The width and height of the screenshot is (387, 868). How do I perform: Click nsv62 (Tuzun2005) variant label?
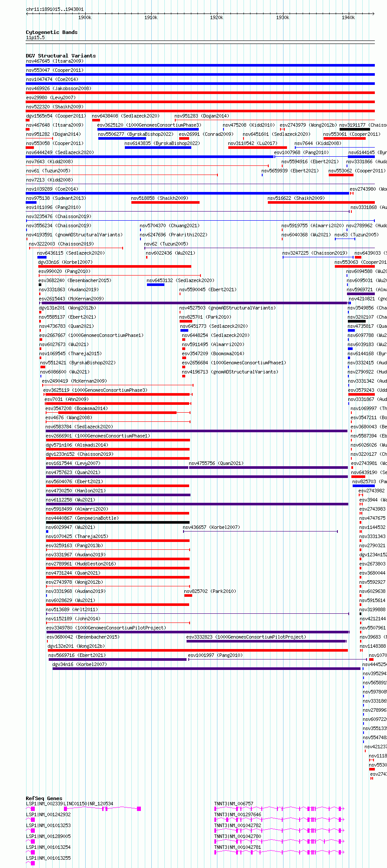click(x=166, y=244)
